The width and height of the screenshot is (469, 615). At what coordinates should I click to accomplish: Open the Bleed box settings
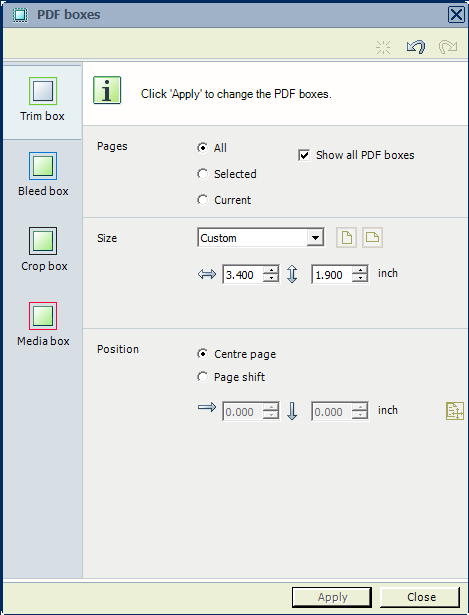point(43,166)
